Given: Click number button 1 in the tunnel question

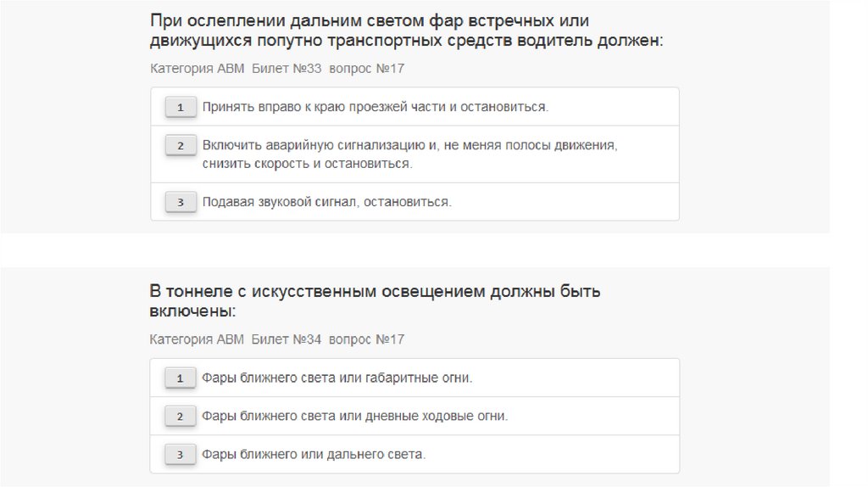Looking at the screenshot, I should click(x=180, y=378).
